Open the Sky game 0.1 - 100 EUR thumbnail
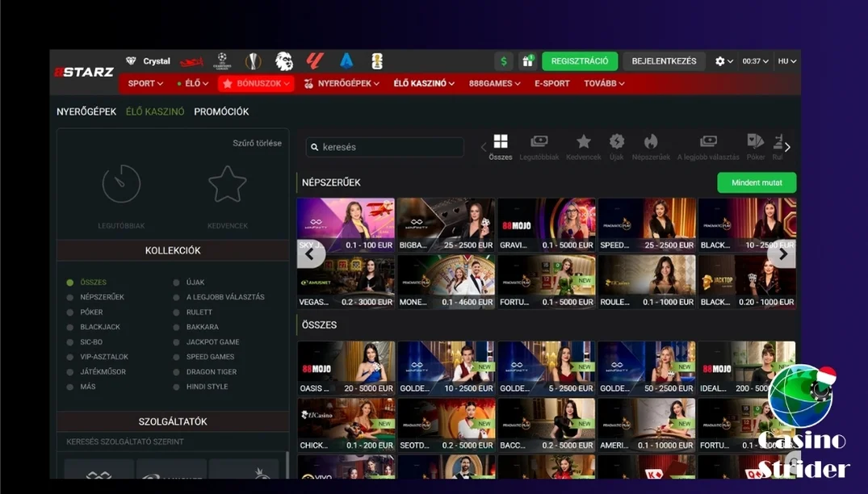 (346, 224)
